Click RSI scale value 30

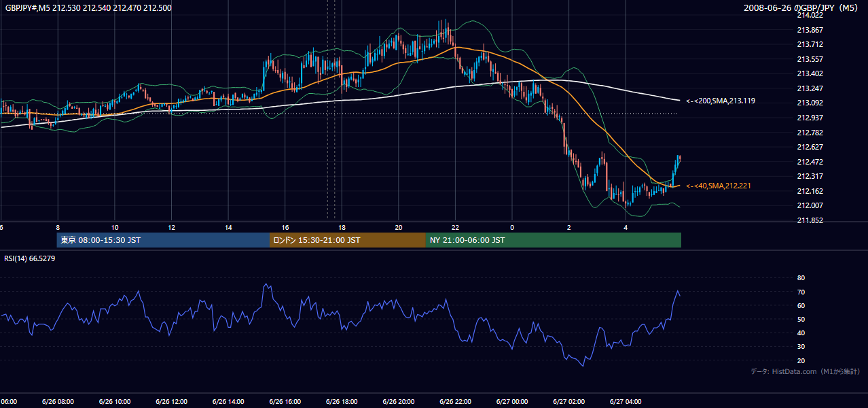coord(801,347)
